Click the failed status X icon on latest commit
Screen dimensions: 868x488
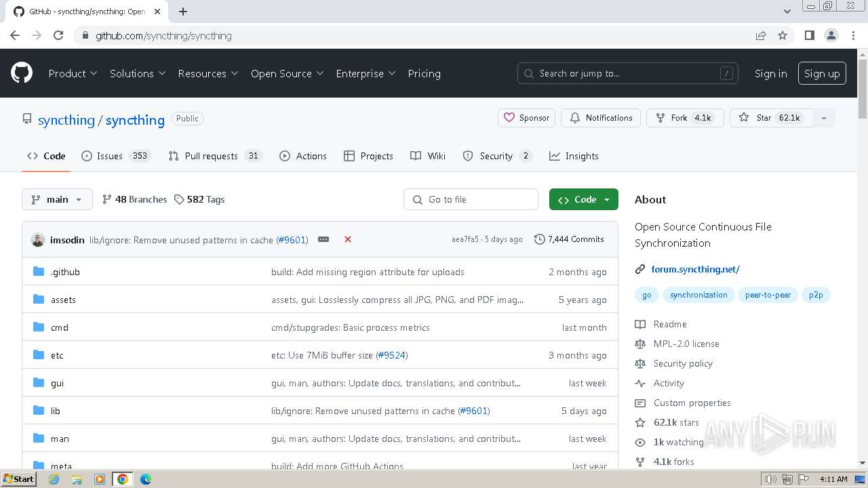[348, 239]
